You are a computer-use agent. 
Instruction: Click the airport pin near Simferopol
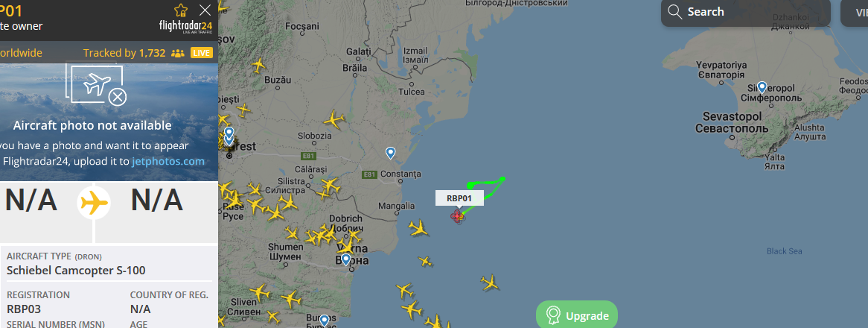762,87
